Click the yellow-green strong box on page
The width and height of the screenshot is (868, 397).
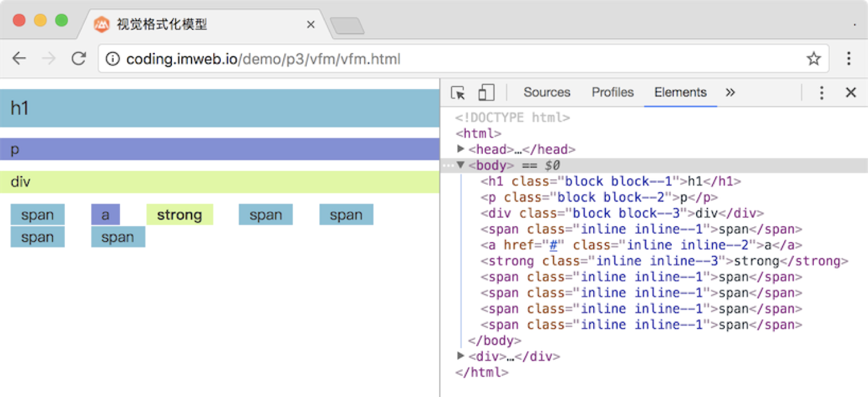point(180,214)
